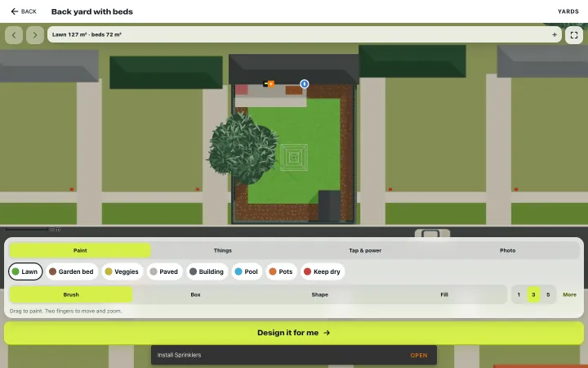This screenshot has width=588, height=368.
Task: Choose the Keep dry paint type
Action: tap(323, 272)
